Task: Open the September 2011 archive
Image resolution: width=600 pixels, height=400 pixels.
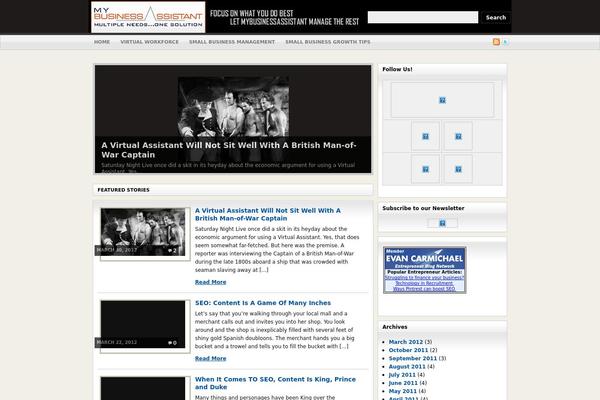Action: click(x=412, y=358)
